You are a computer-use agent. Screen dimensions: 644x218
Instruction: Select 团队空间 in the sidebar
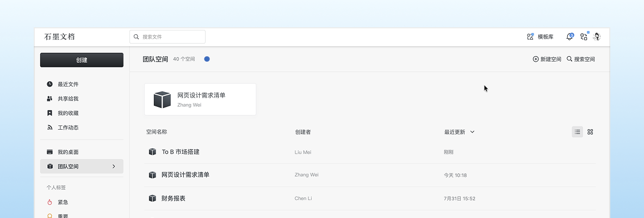pos(82,167)
